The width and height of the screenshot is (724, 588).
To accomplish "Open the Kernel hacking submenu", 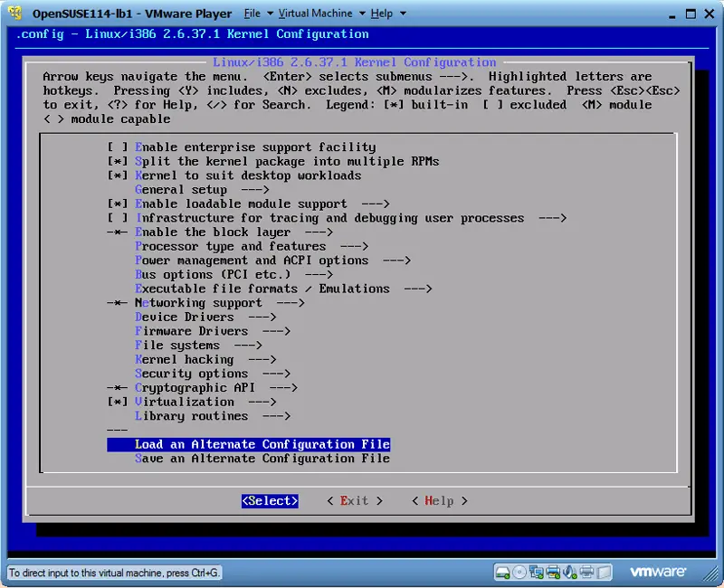I will pyautogui.click(x=205, y=359).
